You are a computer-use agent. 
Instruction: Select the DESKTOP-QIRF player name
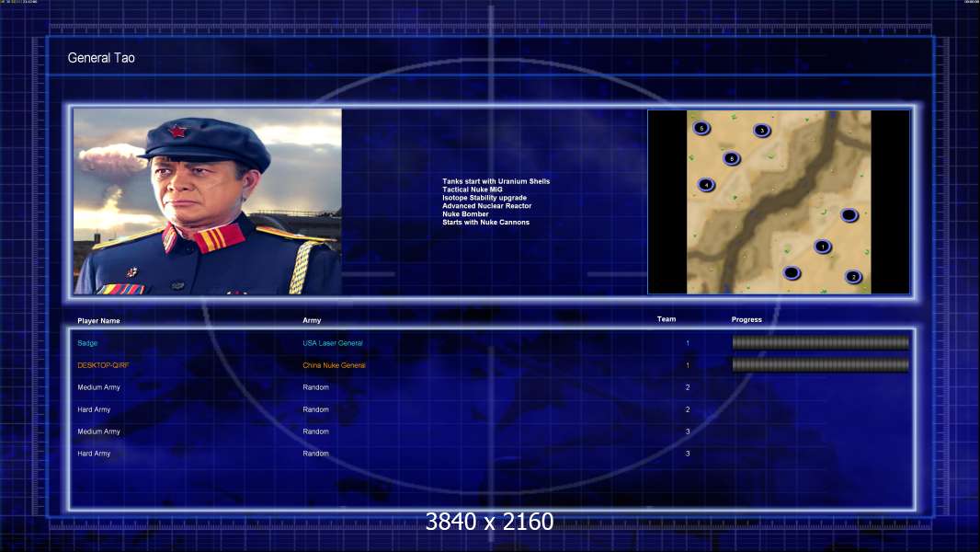click(x=98, y=365)
